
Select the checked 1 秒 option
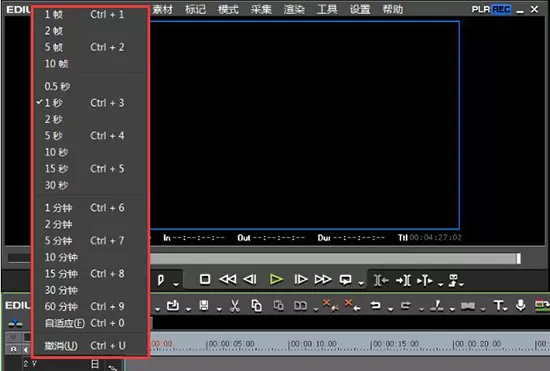coord(91,103)
